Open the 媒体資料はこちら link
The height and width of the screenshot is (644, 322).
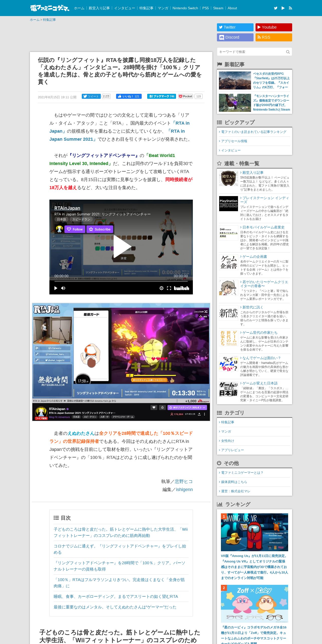(234, 482)
